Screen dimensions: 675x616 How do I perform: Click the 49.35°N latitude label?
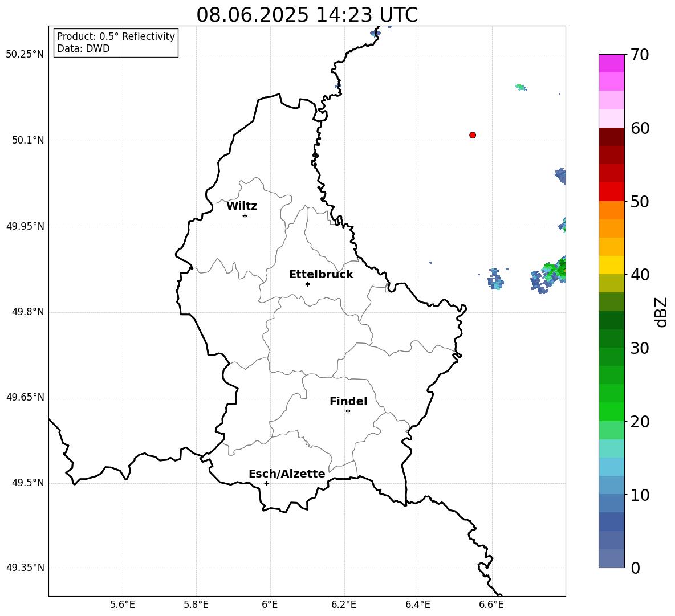25,568
